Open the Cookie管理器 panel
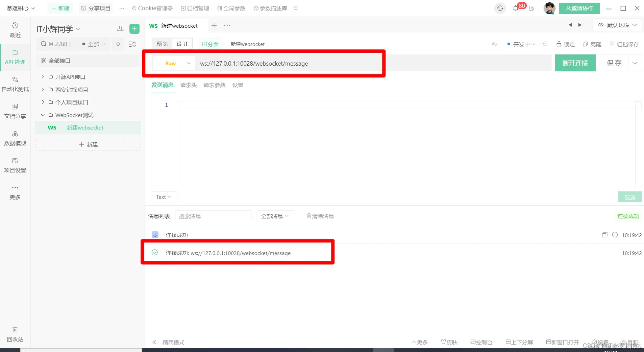 click(152, 8)
